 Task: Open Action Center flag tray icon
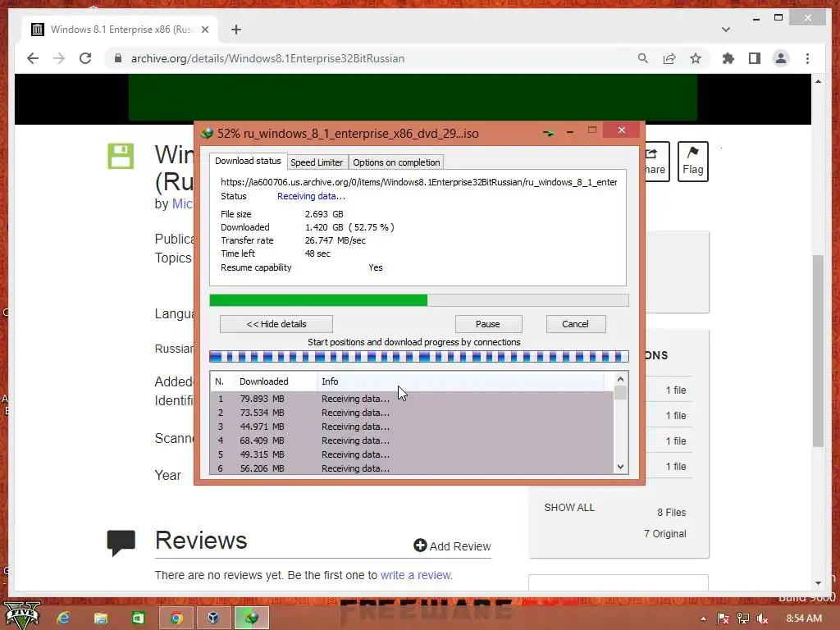click(723, 619)
